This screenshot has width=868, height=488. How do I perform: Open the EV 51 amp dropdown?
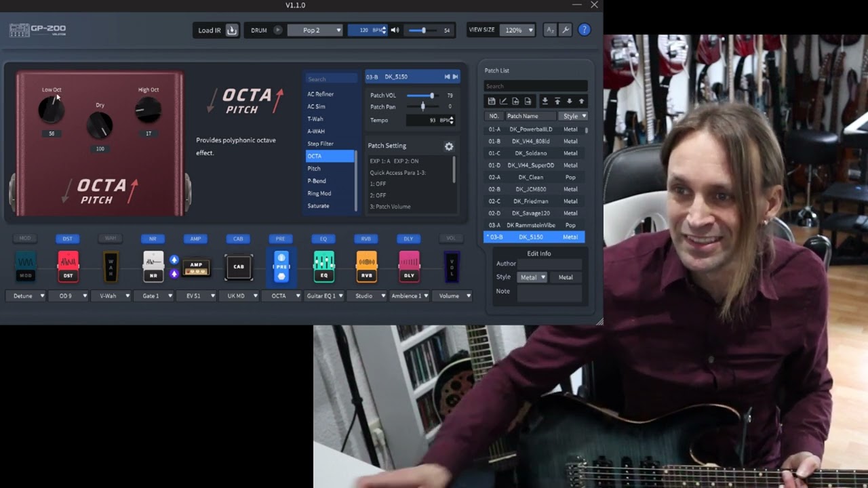tap(196, 296)
